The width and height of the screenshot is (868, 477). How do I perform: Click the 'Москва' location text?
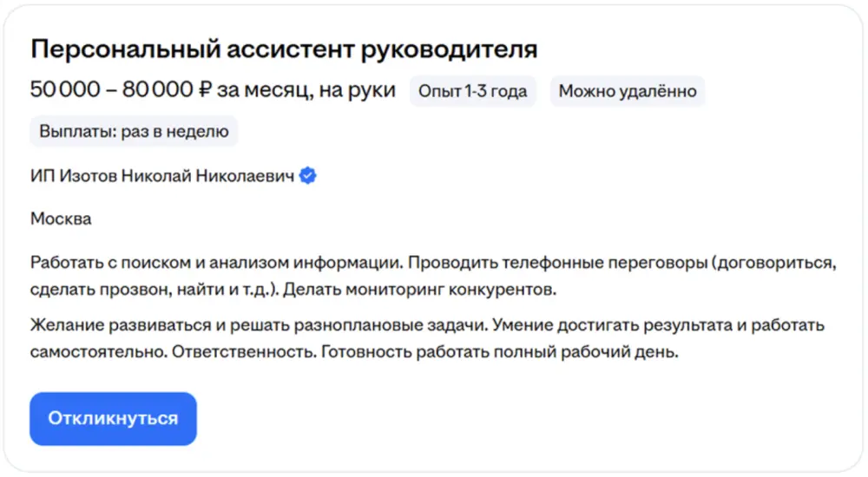(61, 219)
